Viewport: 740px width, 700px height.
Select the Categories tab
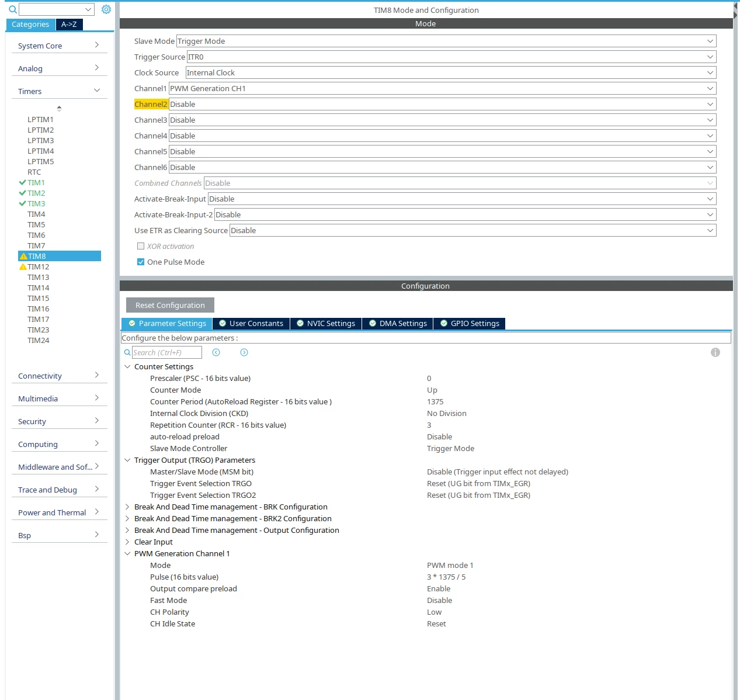(30, 25)
